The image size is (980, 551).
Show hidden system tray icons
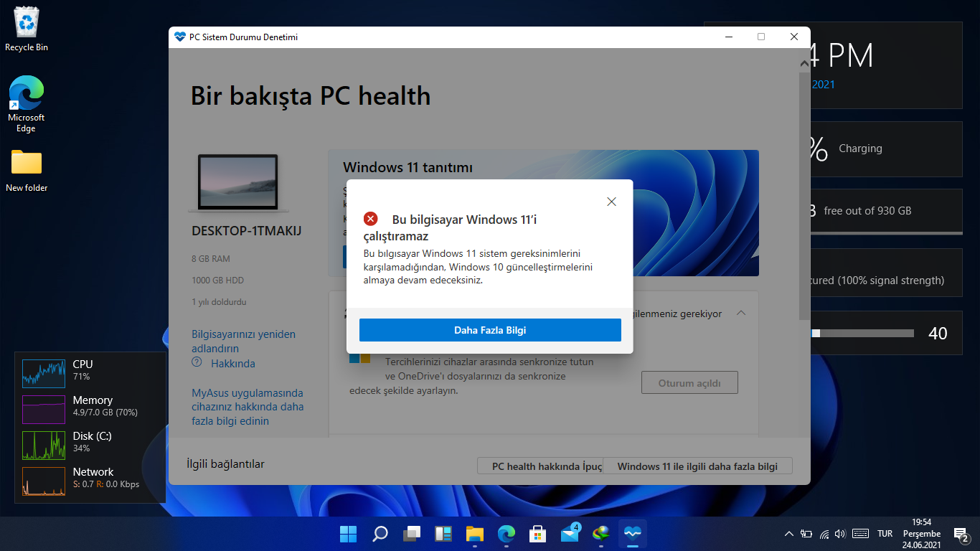[789, 534]
